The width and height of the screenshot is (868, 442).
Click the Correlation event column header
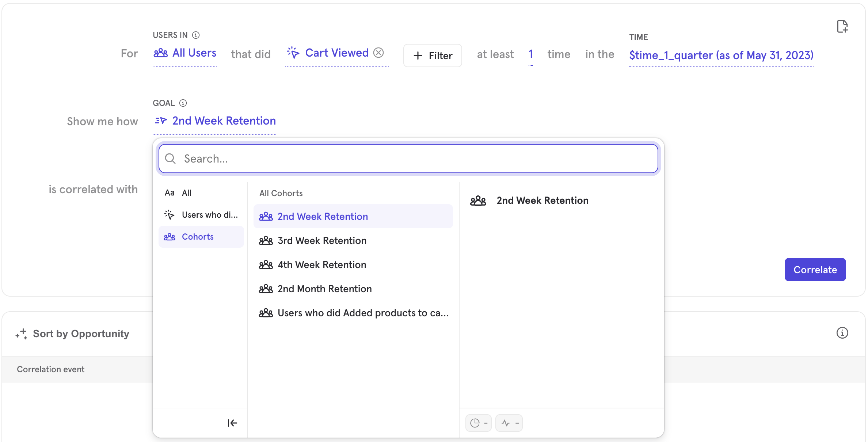tap(51, 369)
